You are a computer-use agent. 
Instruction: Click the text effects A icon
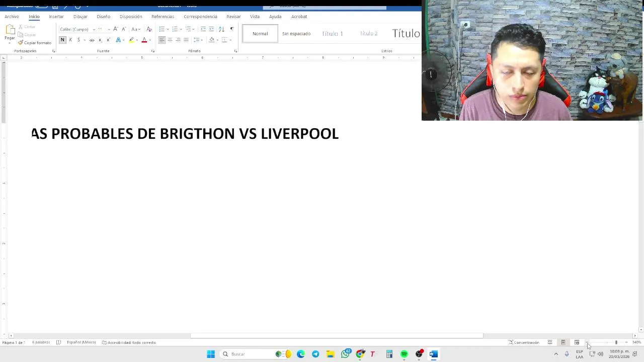click(x=118, y=40)
